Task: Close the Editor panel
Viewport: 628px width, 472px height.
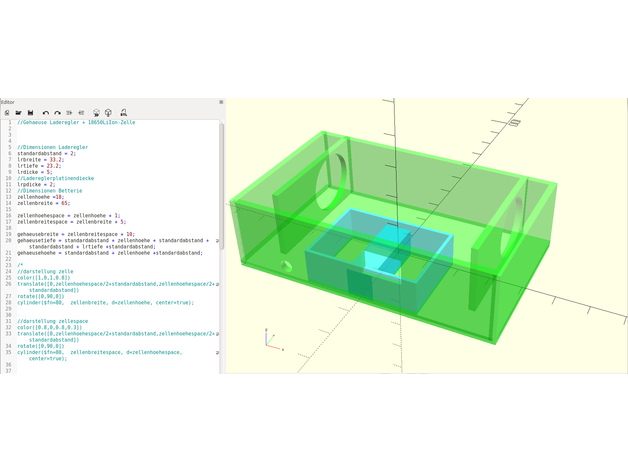Action: 221,102
